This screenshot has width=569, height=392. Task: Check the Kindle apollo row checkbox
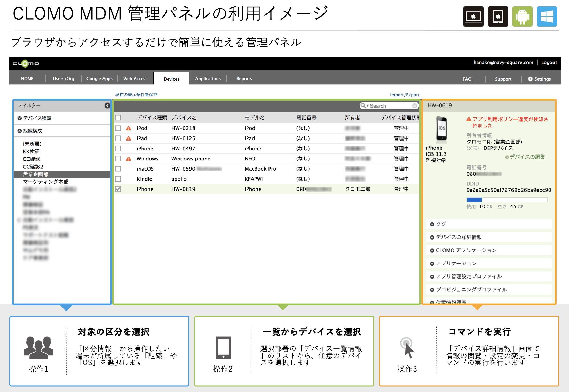click(x=118, y=179)
